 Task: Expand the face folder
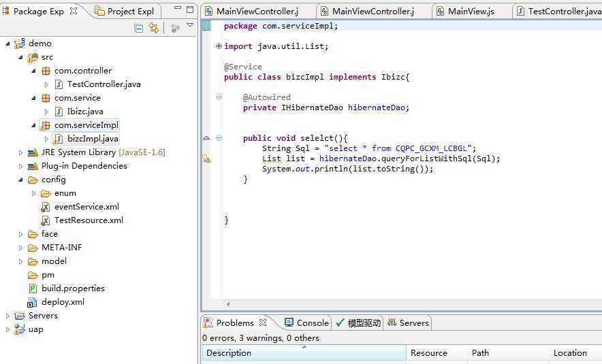[x=20, y=234]
